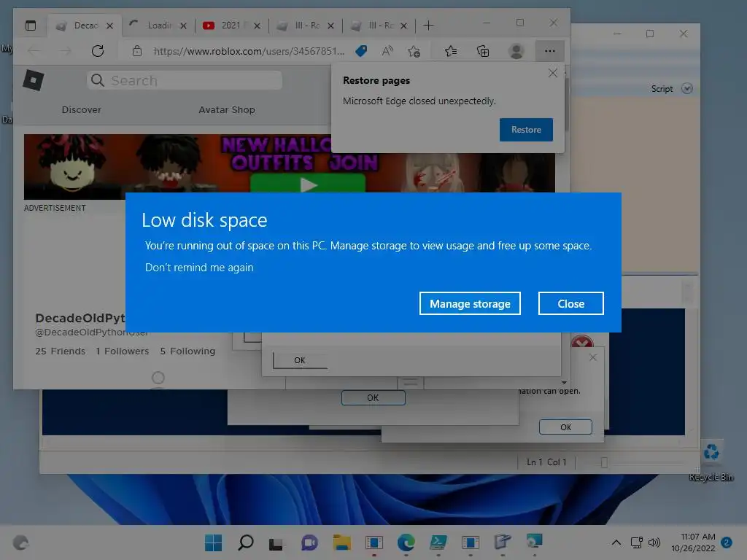Image resolution: width=747 pixels, height=560 pixels.
Task: Click the Edge forward arrow
Action: click(x=65, y=51)
